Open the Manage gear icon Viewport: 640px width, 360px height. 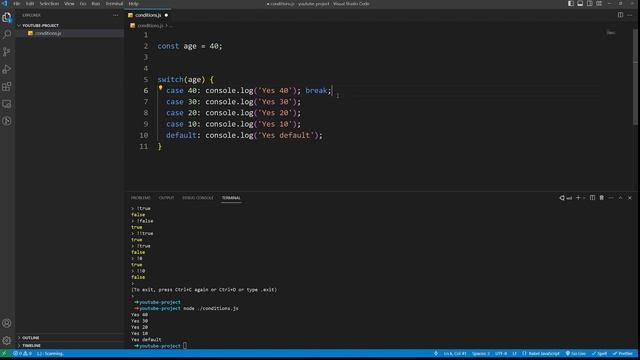pos(7,340)
